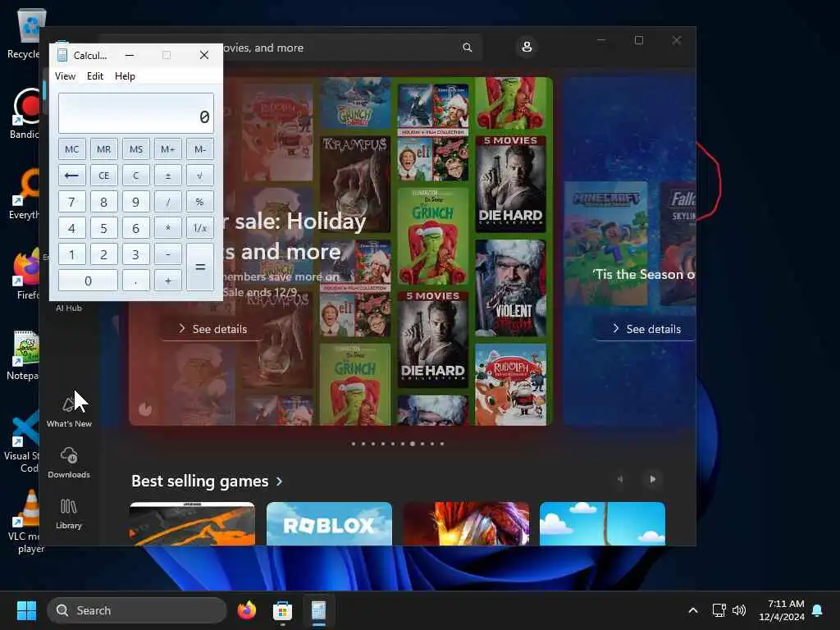Click the Store search magnifier icon
This screenshot has width=840, height=630.
click(467, 48)
